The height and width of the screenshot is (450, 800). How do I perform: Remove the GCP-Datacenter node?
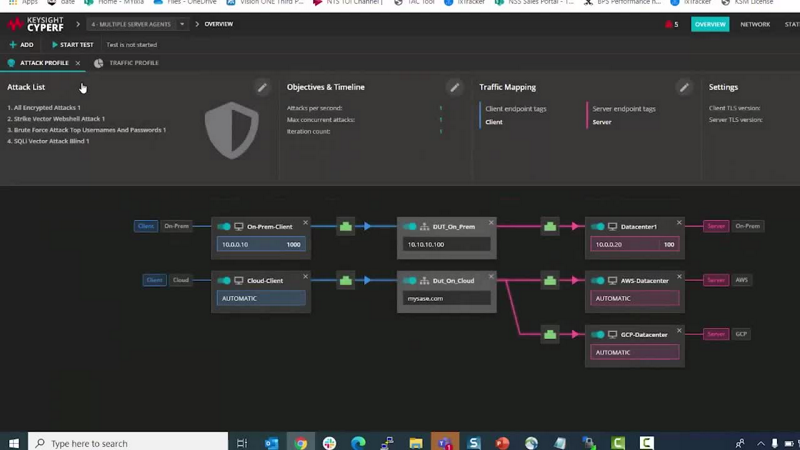tap(679, 331)
